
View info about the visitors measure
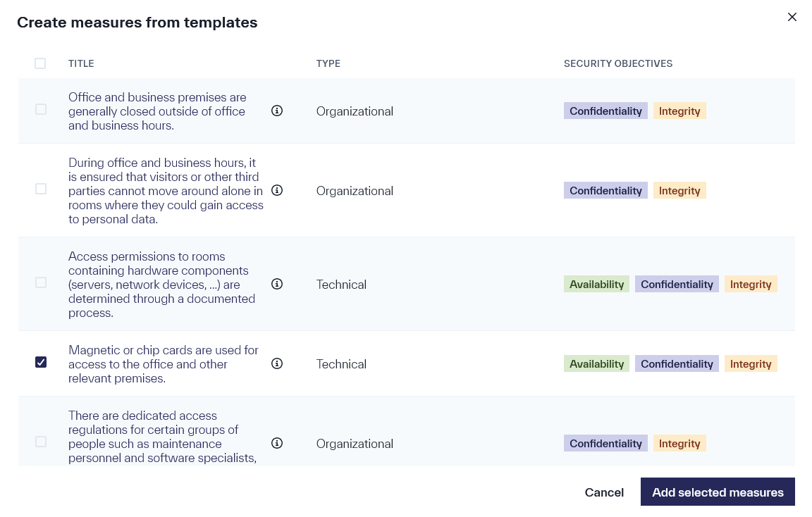click(277, 190)
